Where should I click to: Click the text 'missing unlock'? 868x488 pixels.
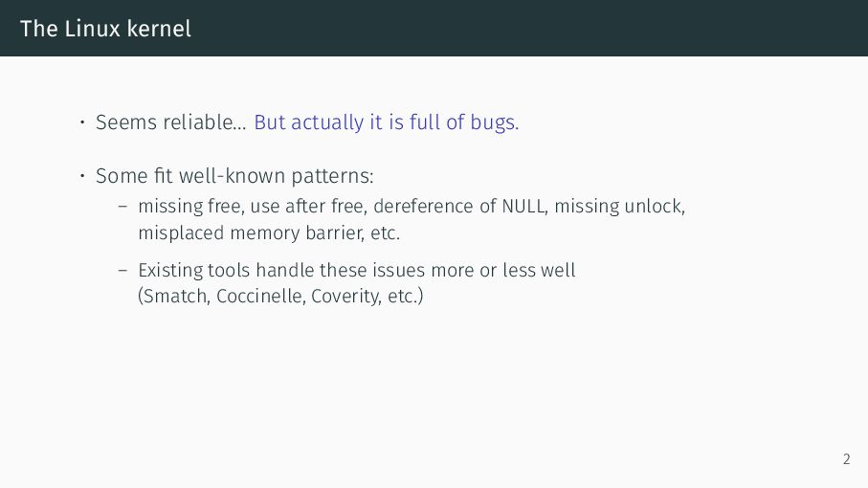point(618,207)
